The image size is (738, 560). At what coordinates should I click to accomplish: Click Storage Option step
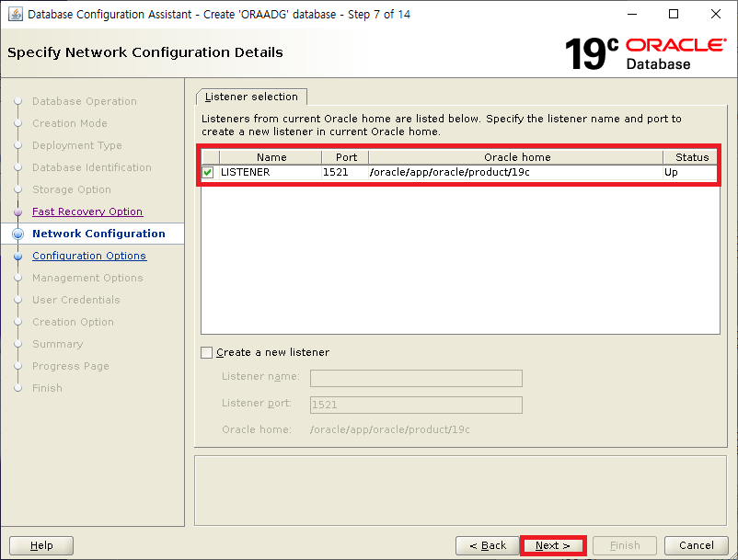pyautogui.click(x=72, y=189)
